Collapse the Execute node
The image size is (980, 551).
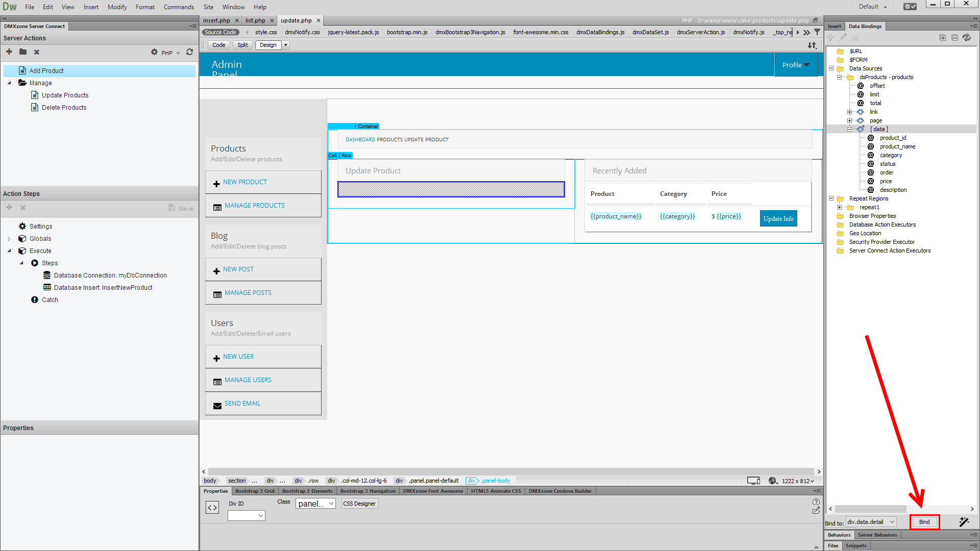pos(9,251)
